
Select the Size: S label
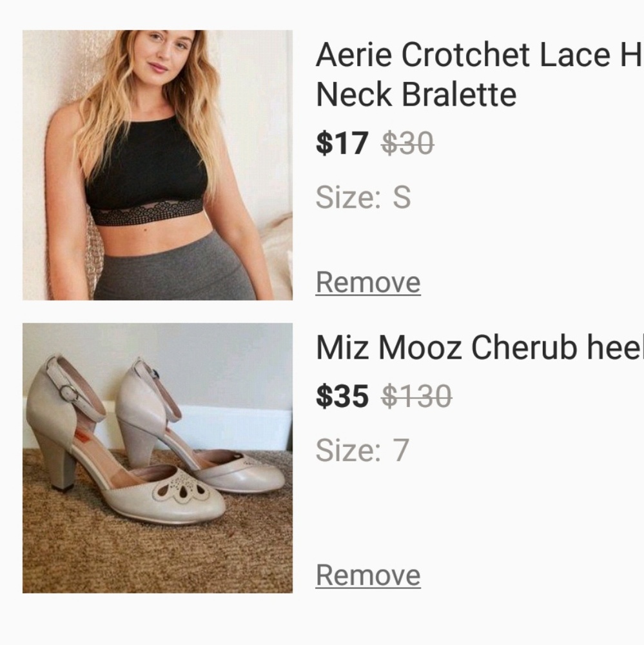pos(363,198)
